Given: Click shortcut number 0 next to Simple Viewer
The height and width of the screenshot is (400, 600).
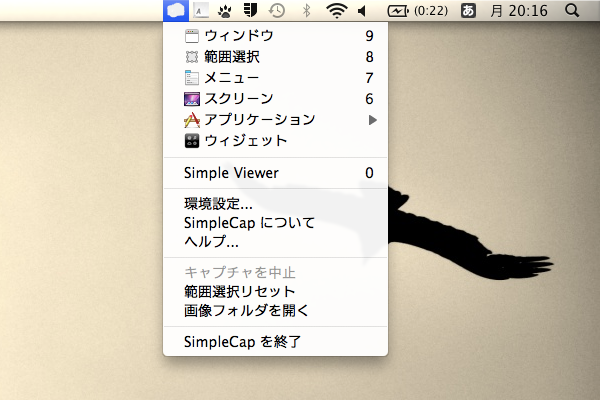Looking at the screenshot, I should (x=369, y=173).
